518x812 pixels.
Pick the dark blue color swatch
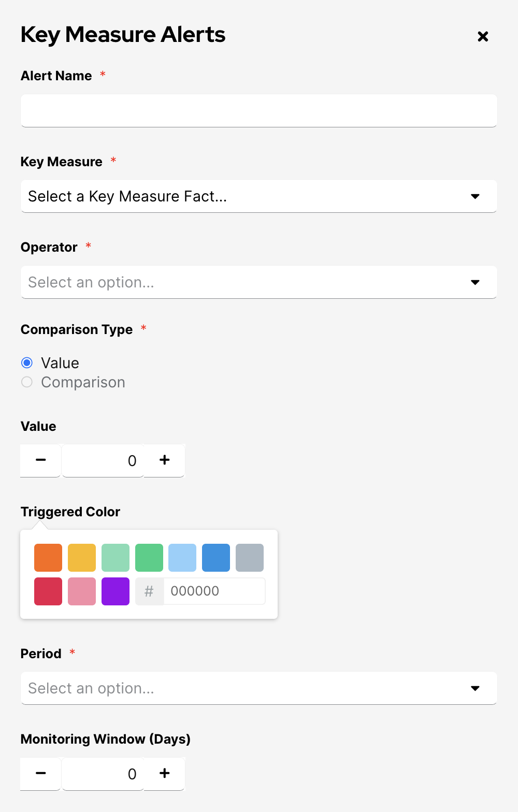(x=216, y=558)
